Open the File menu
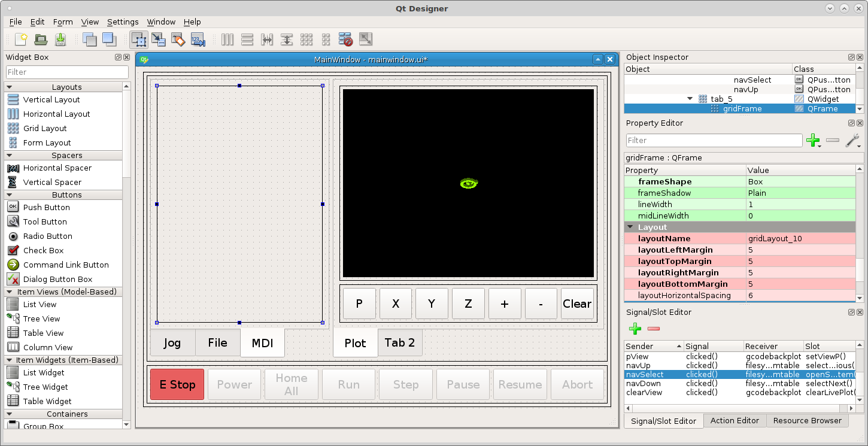This screenshot has height=446, width=868. (16, 22)
